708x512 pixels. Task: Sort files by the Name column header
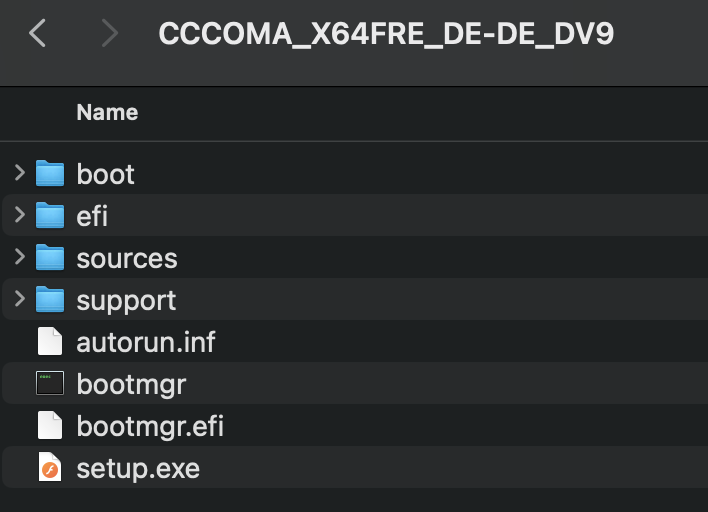pos(107,113)
